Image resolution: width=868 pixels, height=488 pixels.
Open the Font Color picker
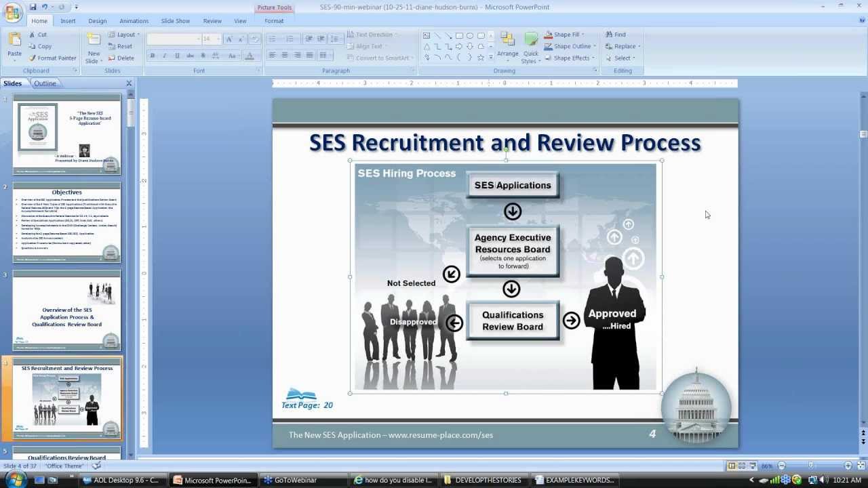click(250, 56)
